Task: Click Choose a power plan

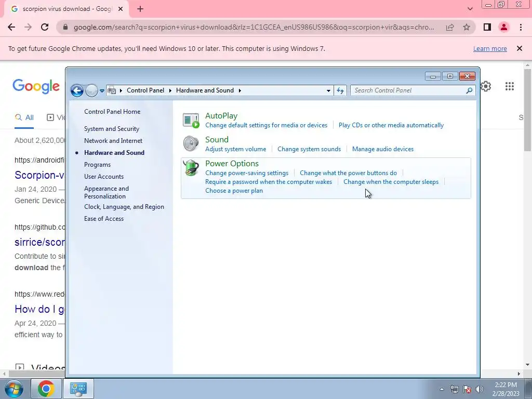Action: 234,191
